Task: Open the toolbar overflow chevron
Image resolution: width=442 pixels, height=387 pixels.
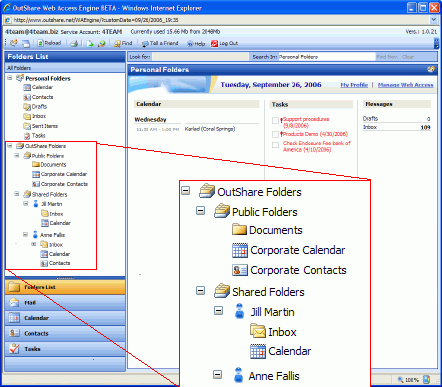Action: pyautogui.click(x=436, y=43)
